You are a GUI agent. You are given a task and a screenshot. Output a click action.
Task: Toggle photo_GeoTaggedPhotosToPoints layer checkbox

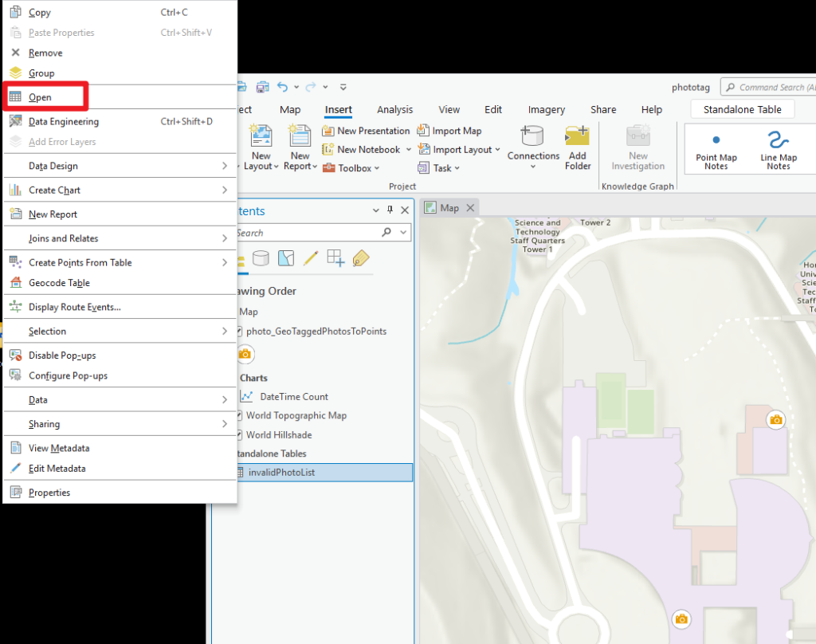[239, 331]
